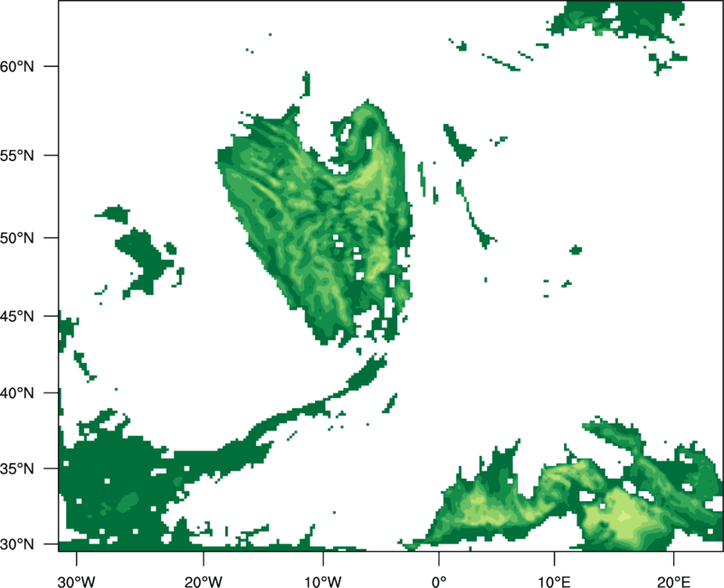Screen dimensions: 724x588
Task: Click the 60°N latitude label
Action: 17,66
